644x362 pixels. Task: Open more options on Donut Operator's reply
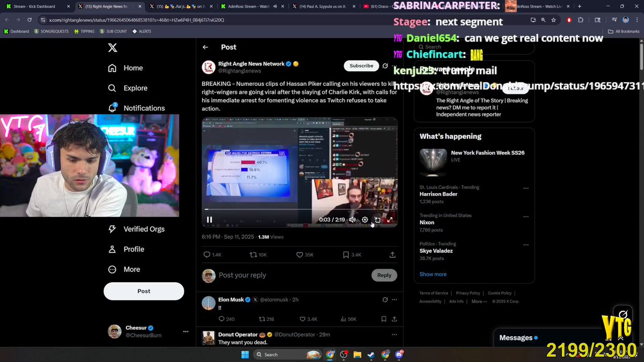point(394,335)
